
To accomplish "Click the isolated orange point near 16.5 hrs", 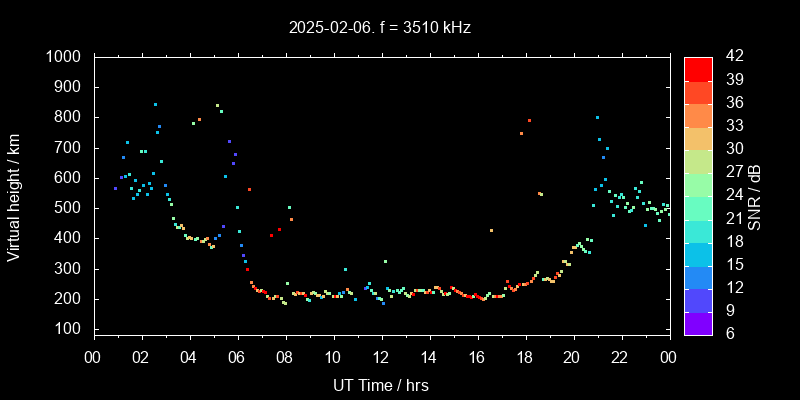I will (491, 231).
